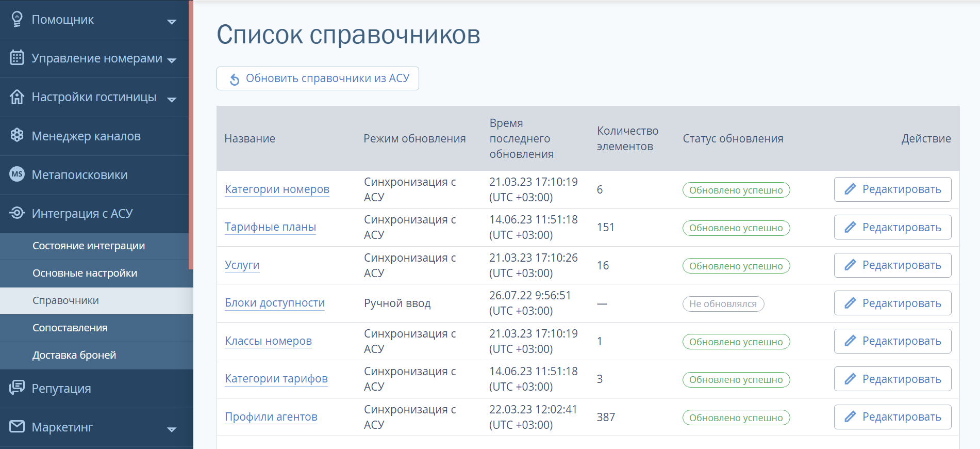Open the Профили агентов link
The image size is (980, 449).
[271, 417]
